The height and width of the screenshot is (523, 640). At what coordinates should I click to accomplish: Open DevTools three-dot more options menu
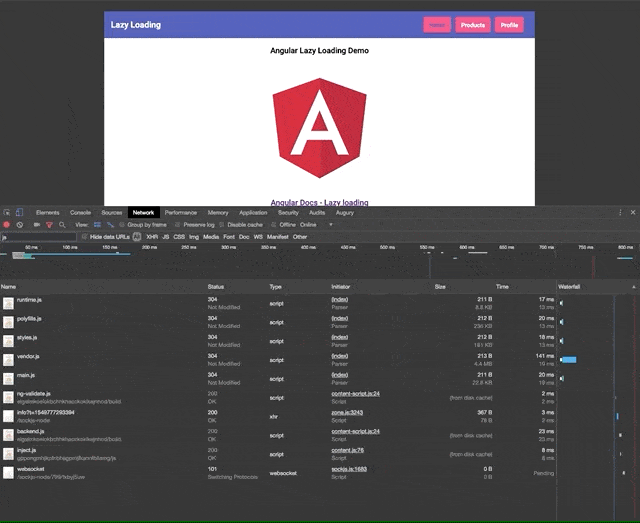click(x=619, y=213)
